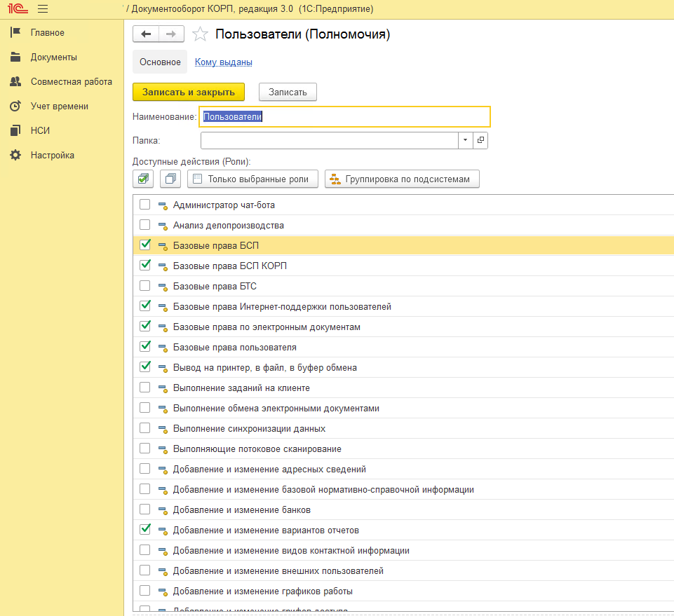Open the Папка dropdown arrow

465,140
